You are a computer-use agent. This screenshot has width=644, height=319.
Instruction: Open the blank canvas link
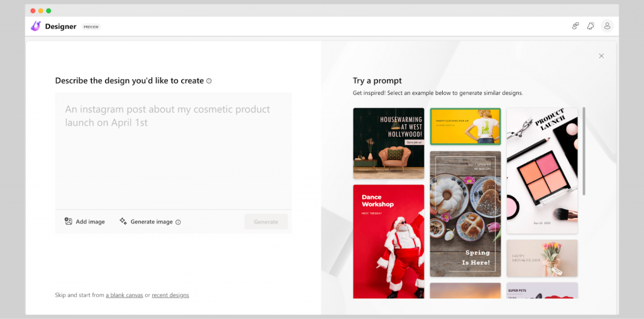coord(124,295)
